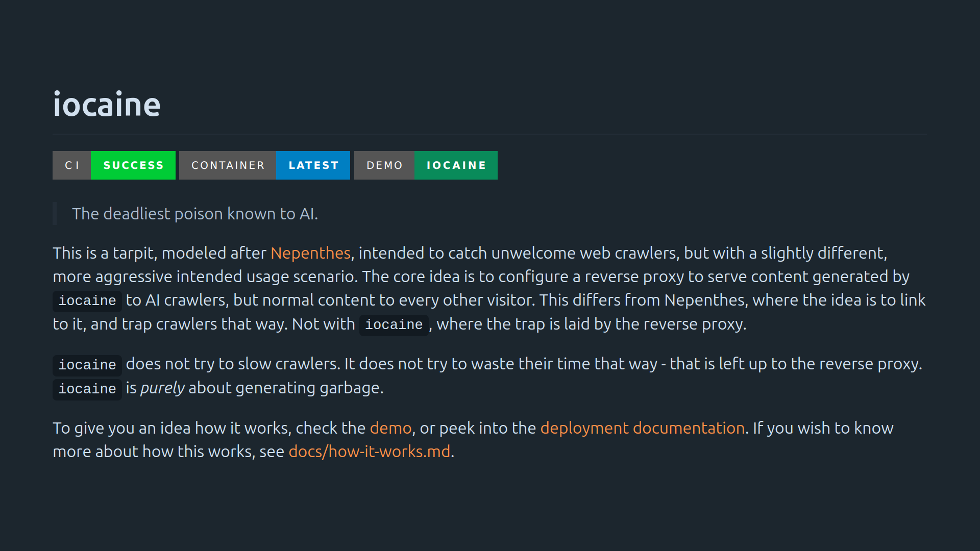This screenshot has width=980, height=551.
Task: Click the blockquote about deadliest poison
Action: 194,214
